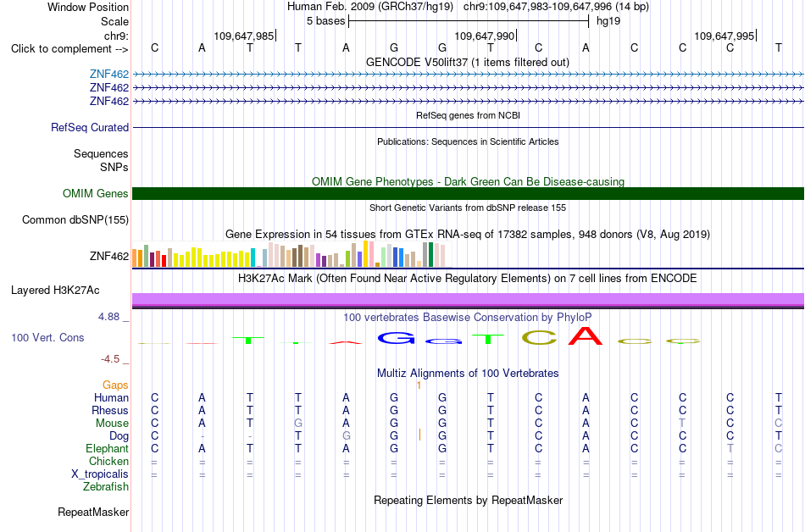This screenshot has width=805, height=532.
Task: Click 'Human Feb. 2009 (GRCh37/hg19)' assembly text
Action: tap(370, 7)
